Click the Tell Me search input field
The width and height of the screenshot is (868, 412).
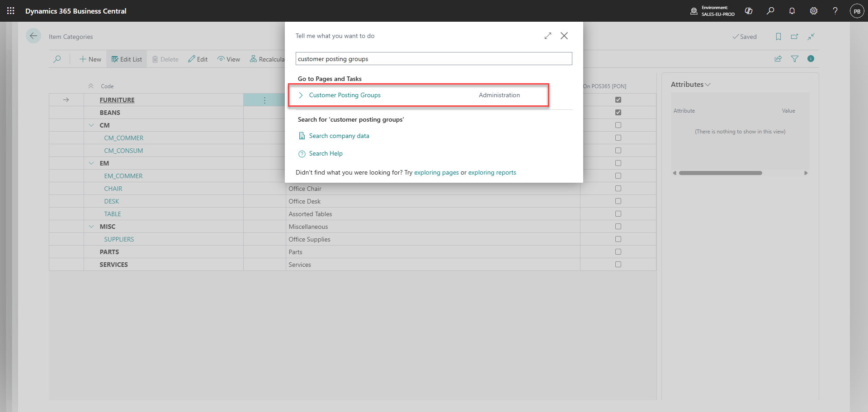pyautogui.click(x=434, y=59)
